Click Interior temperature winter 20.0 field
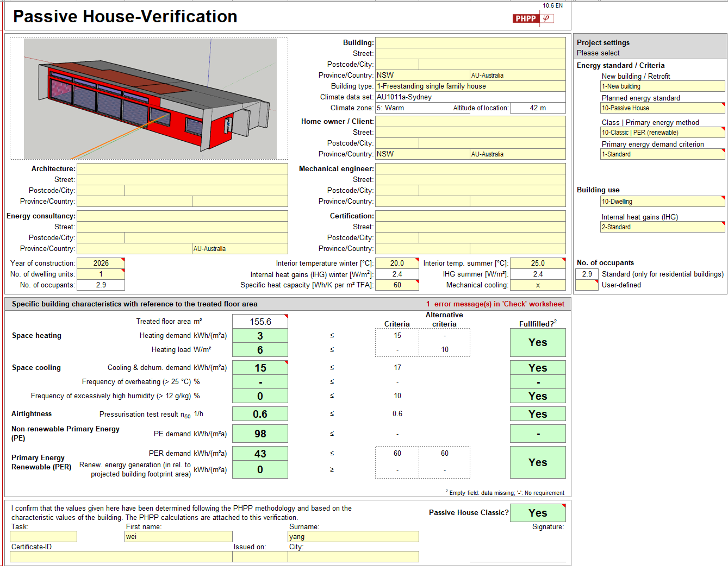The width and height of the screenshot is (728, 571). tap(397, 263)
